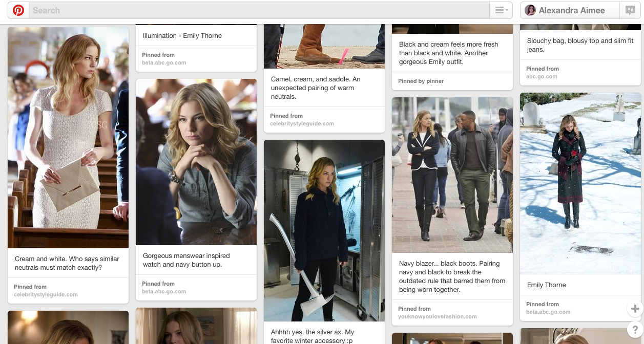This screenshot has width=644, height=344.
Task: Open the categories menu dropdown
Action: tap(501, 10)
